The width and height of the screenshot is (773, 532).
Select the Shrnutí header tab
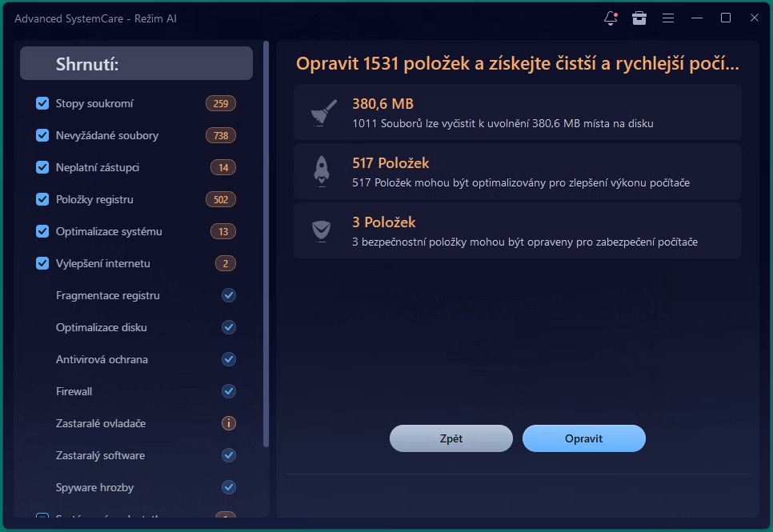pyautogui.click(x=136, y=64)
